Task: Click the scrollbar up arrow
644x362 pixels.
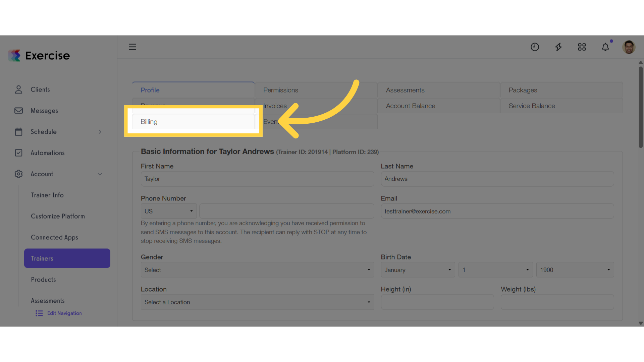Action: (x=641, y=63)
